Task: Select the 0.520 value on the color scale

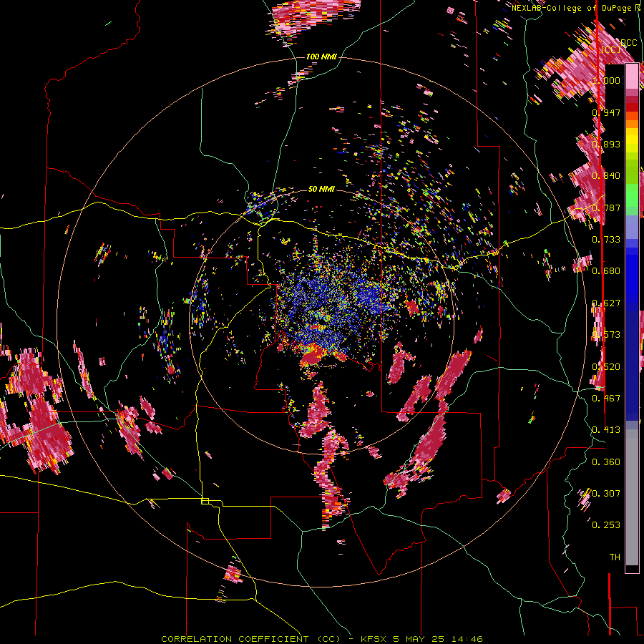Action: pos(606,367)
